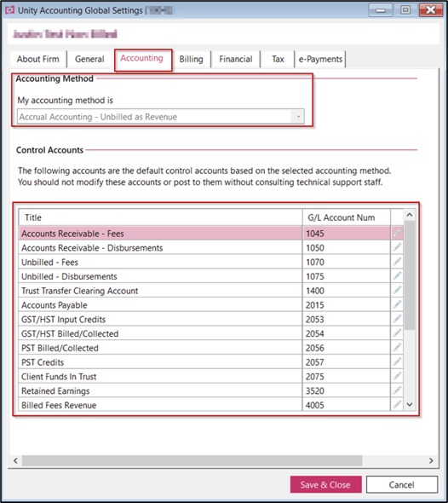Screen dimensions: 448x503
Task: Click account number 2015 cell
Action: pyautogui.click(x=347, y=304)
